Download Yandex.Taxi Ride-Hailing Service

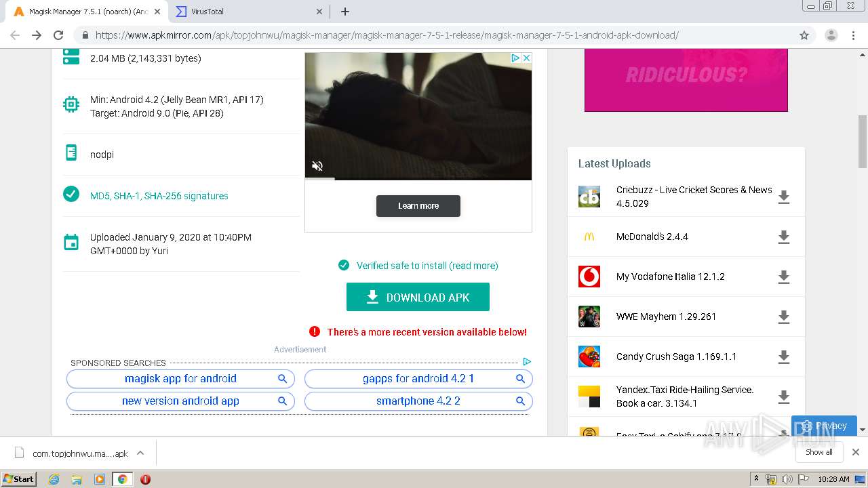click(x=784, y=397)
